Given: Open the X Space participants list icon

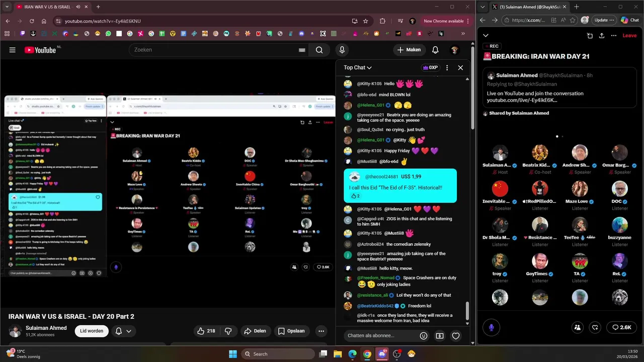Looking at the screenshot, I should point(578,327).
